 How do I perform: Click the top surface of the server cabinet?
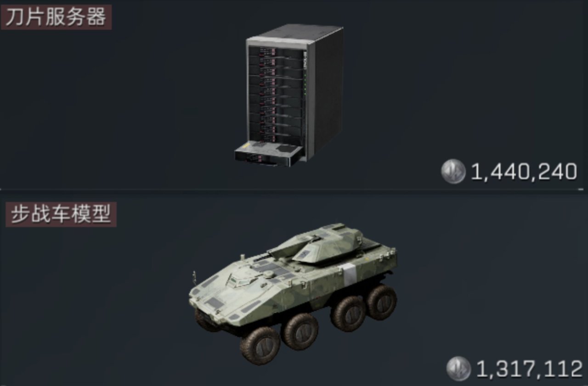(295, 34)
